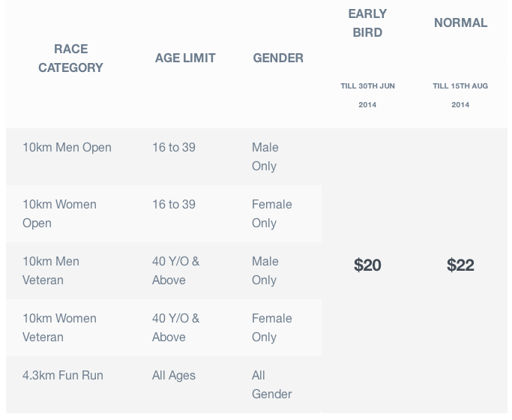Click the GENDER column header

(x=278, y=58)
